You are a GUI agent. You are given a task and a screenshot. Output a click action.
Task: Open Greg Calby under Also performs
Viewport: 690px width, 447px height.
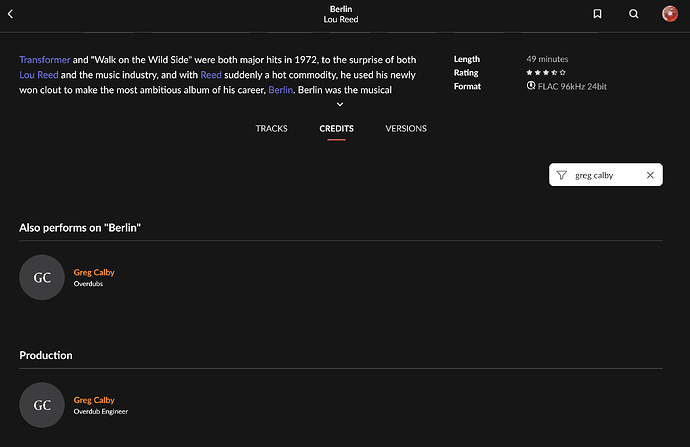[94, 272]
